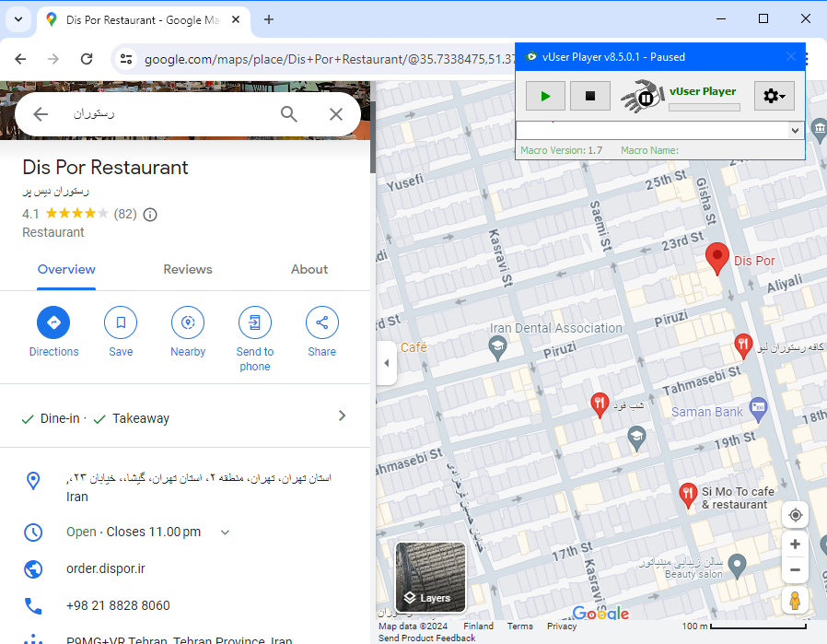The width and height of the screenshot is (827, 644).
Task: Open a new browser tab
Action: click(269, 19)
